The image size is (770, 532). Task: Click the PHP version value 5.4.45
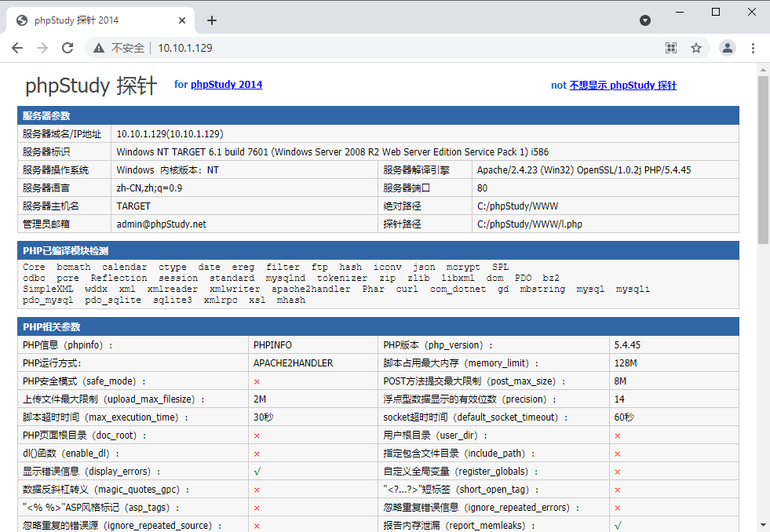click(x=627, y=345)
